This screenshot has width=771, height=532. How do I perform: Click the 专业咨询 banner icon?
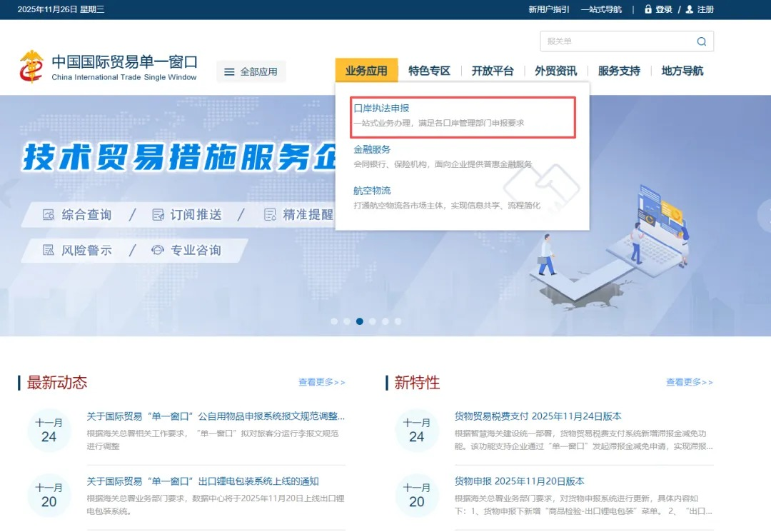[x=158, y=251]
